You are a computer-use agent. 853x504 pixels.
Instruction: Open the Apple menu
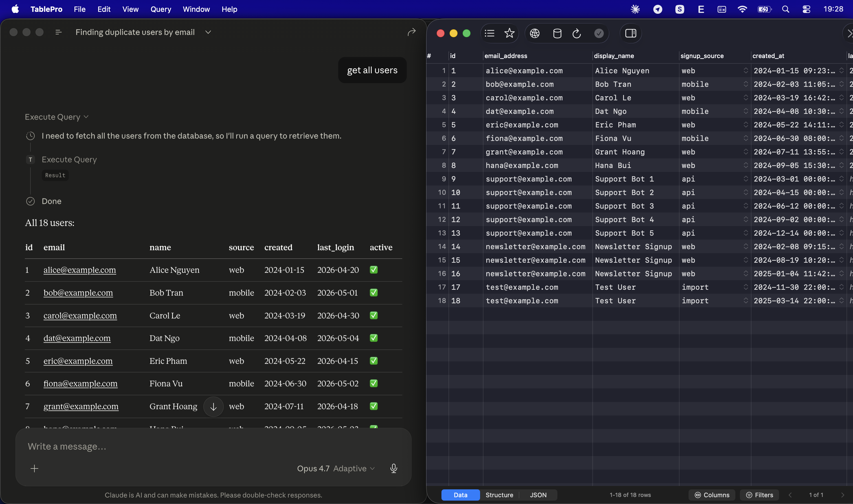[15, 9]
